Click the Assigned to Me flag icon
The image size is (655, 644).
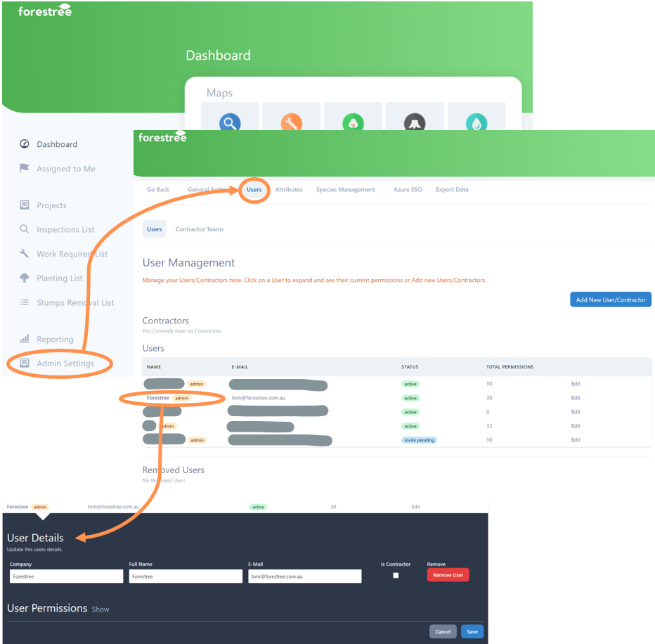[23, 169]
